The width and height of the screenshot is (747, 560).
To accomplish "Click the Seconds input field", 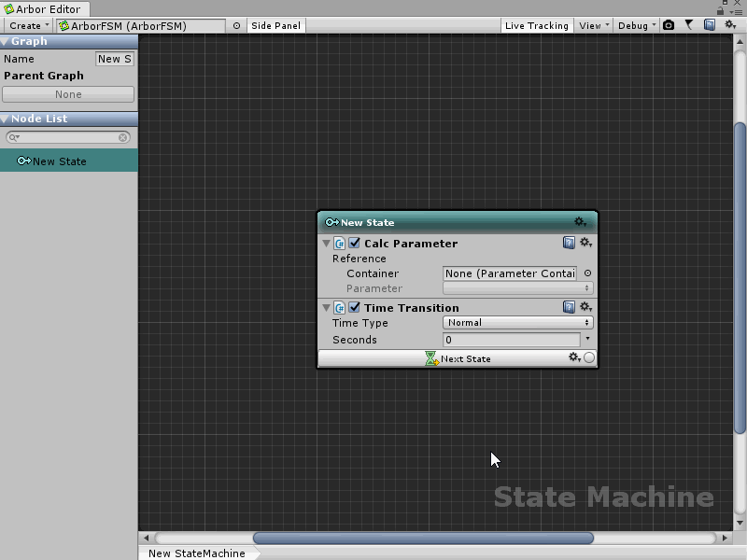I will tap(511, 340).
